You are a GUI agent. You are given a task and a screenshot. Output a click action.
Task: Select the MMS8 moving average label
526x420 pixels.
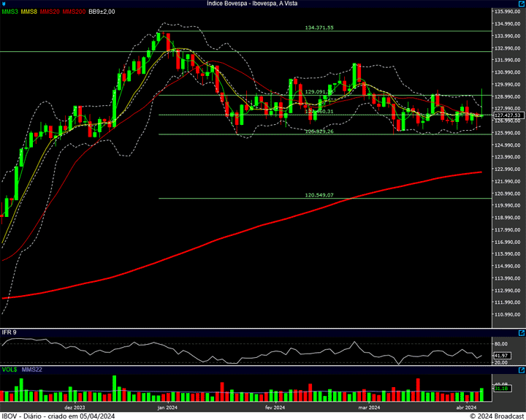click(30, 12)
